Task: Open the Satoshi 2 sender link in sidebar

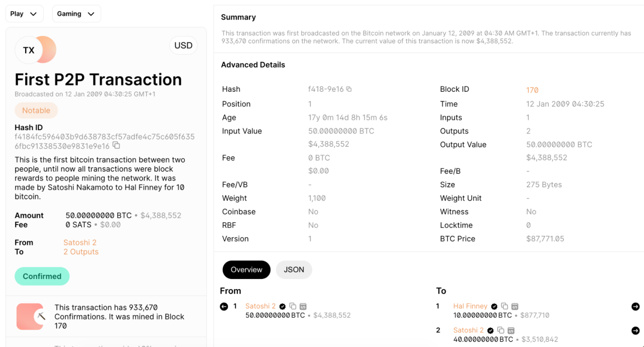Action: 80,242
